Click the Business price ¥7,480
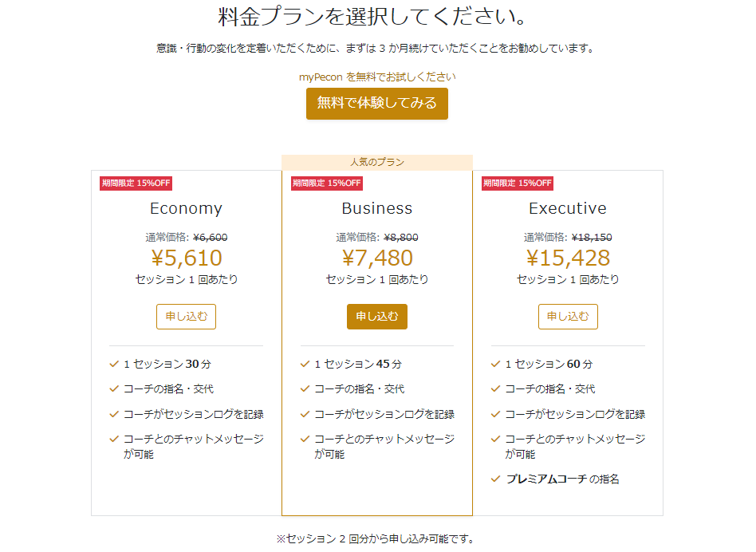The image size is (756, 552). pos(377,258)
